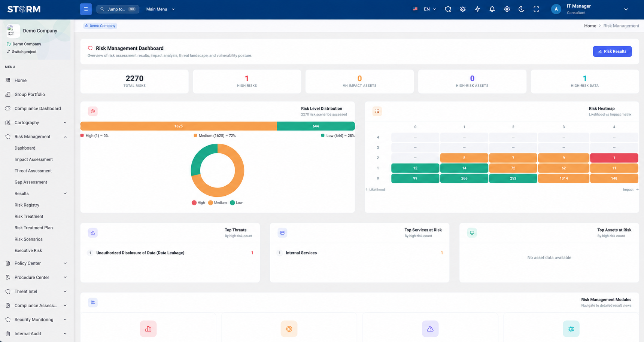Open Risk Registry in sidebar
Image resolution: width=644 pixels, height=342 pixels.
27,205
